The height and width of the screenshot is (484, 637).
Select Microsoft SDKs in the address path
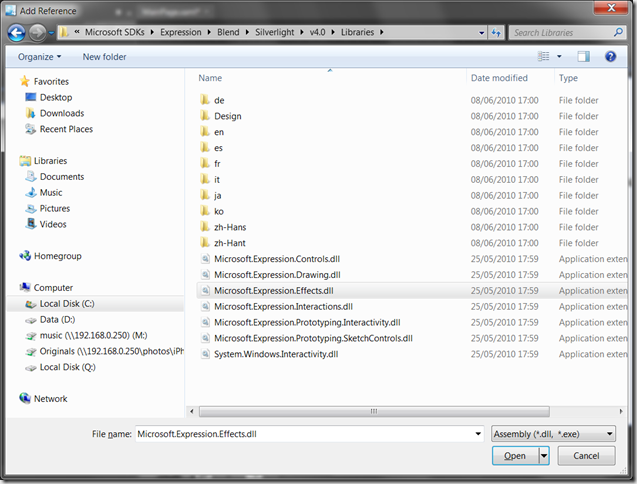[115, 32]
